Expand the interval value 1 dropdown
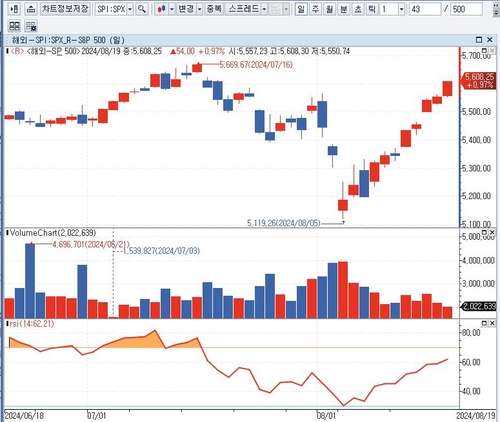The height and width of the screenshot is (422, 500). coord(402,9)
